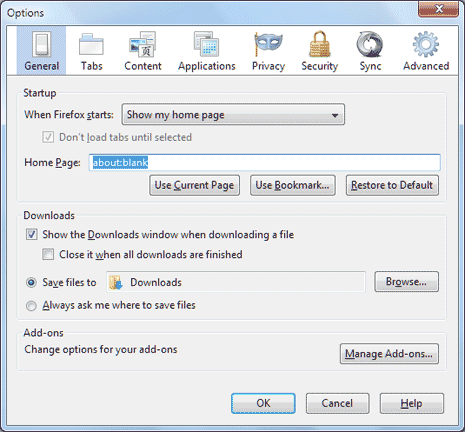This screenshot has width=465, height=432.
Task: Restore the home page to default
Action: tap(392, 185)
